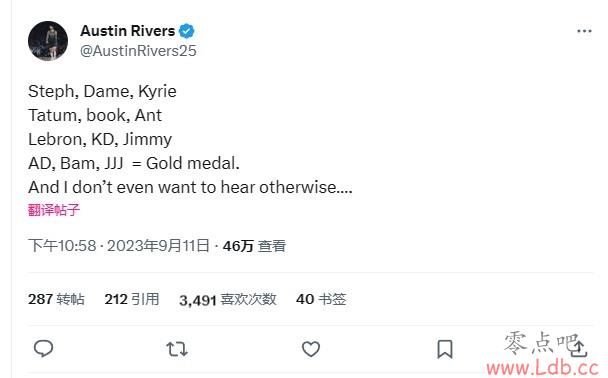Open the three-dot more options menu
Image resolution: width=608 pixels, height=378 pixels.
(584, 31)
